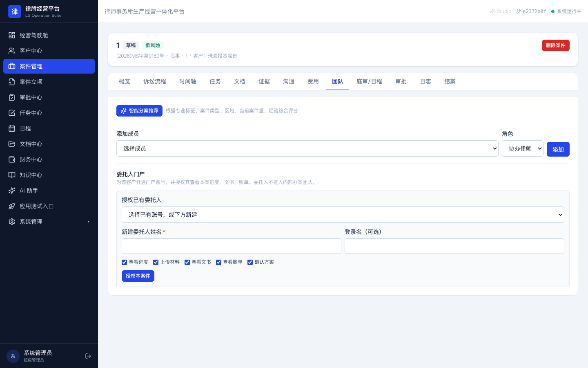Open the 费用 tab
Image resolution: width=588 pixels, height=368 pixels.
click(313, 81)
